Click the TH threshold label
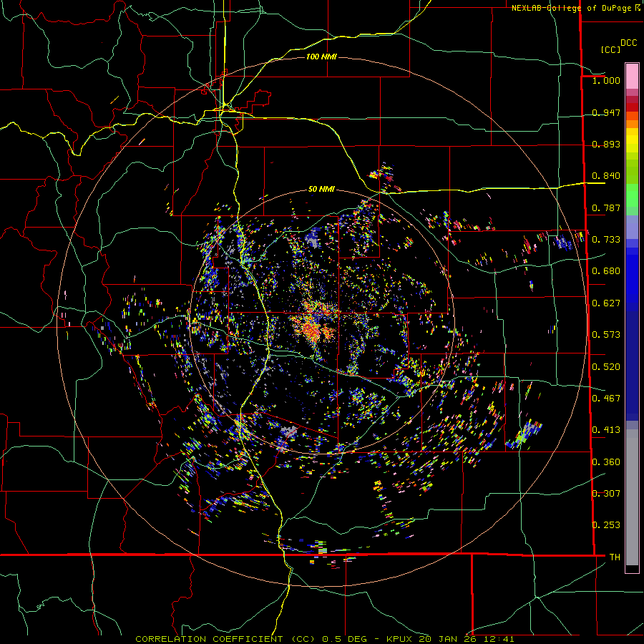Screen dimensions: 644x644 coord(615,557)
